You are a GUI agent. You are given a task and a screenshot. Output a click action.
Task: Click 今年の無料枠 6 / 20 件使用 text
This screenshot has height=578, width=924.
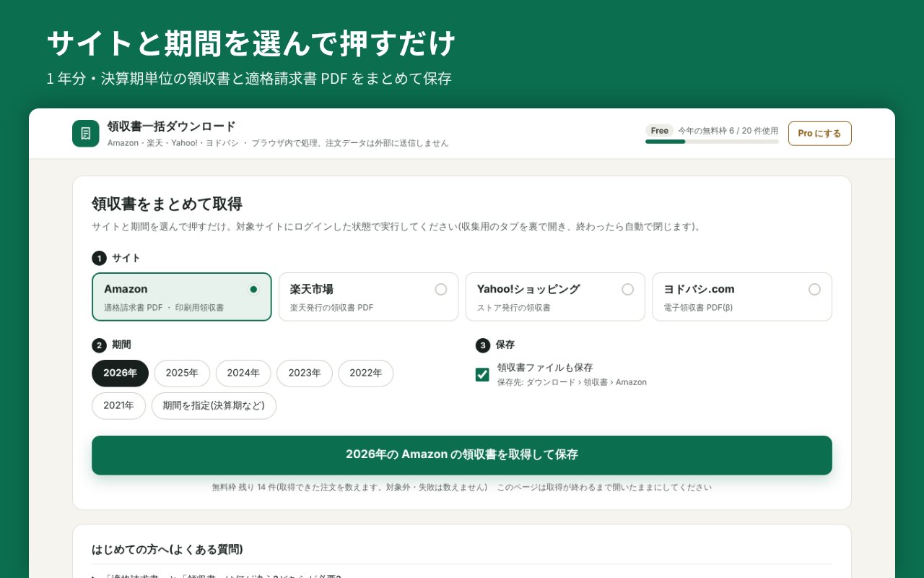point(728,131)
